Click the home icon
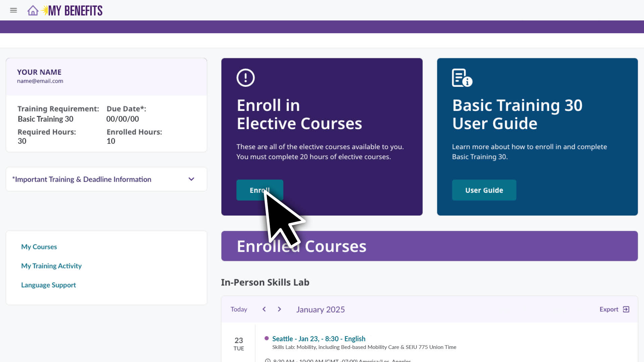 33,10
